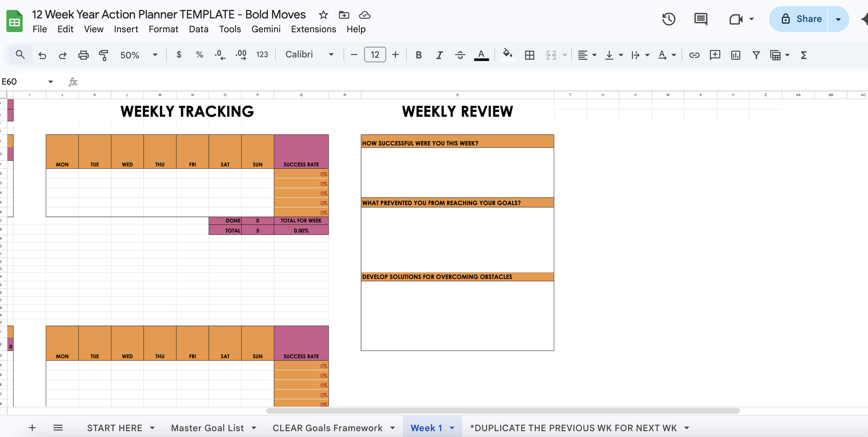
Task: Click the functions sigma icon
Action: pyautogui.click(x=803, y=55)
